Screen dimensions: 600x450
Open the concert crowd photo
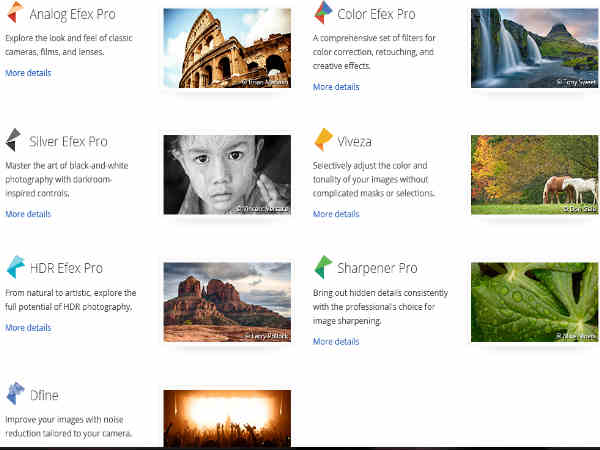click(x=227, y=418)
